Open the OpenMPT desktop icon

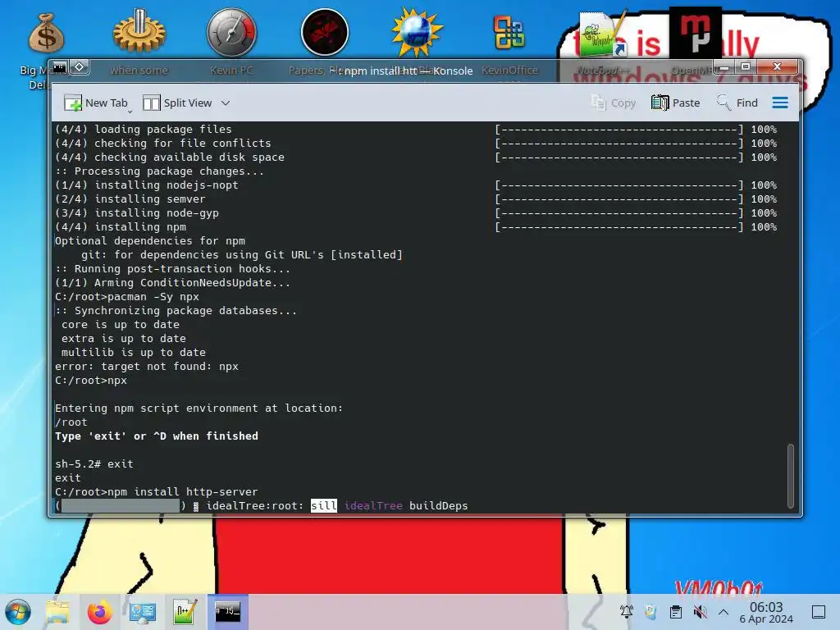[695, 32]
